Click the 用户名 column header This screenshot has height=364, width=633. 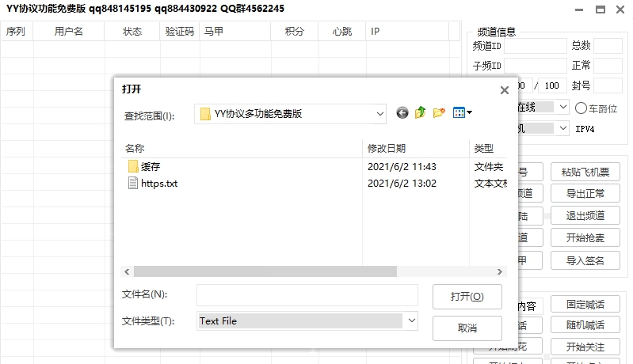pyautogui.click(x=69, y=32)
